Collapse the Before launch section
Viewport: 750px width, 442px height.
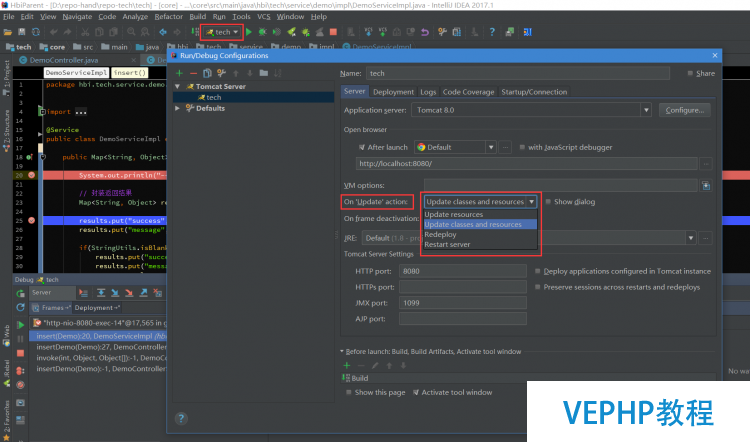[x=342, y=352]
